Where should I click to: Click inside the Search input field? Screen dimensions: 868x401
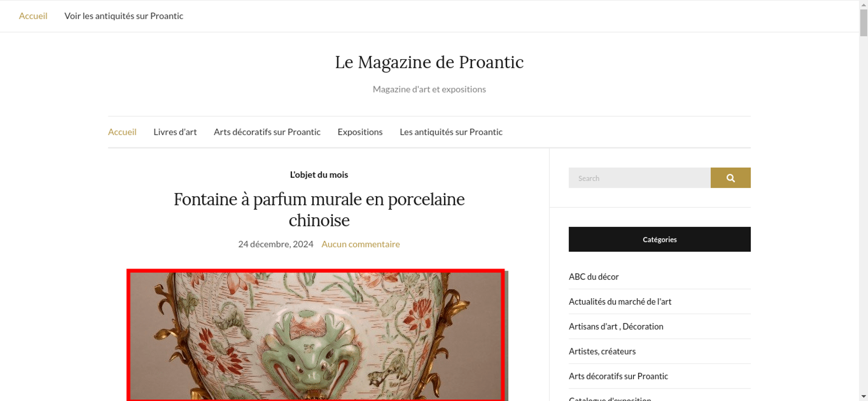tap(640, 178)
